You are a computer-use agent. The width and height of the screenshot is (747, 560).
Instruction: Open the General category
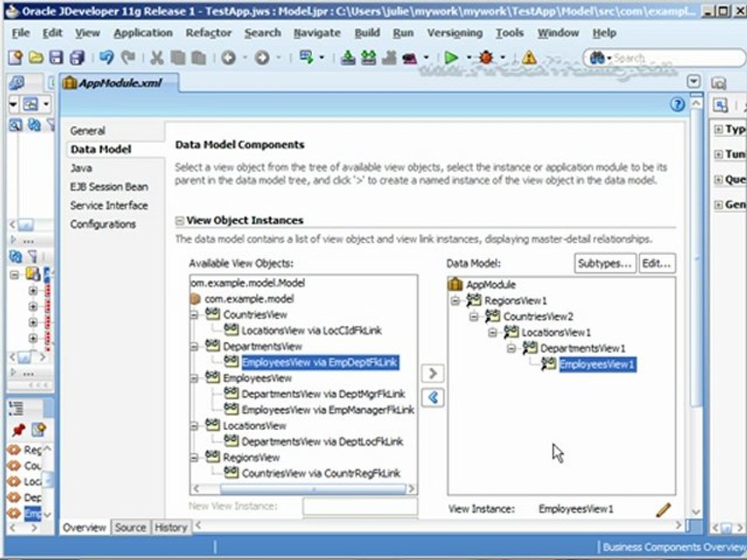tap(88, 131)
